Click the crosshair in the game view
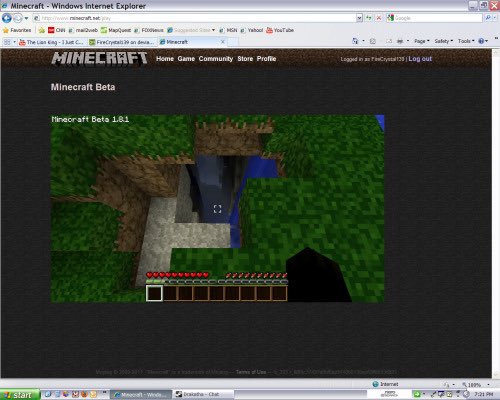This screenshot has height=400, width=500. coord(217,209)
